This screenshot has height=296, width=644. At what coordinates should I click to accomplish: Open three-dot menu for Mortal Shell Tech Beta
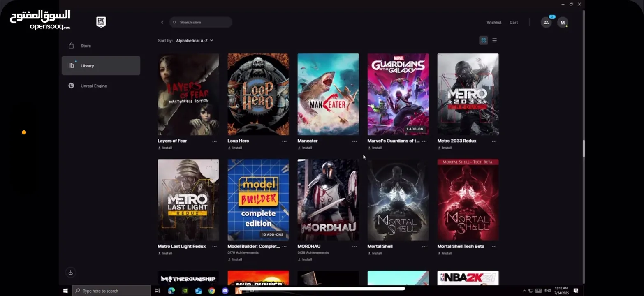(494, 247)
